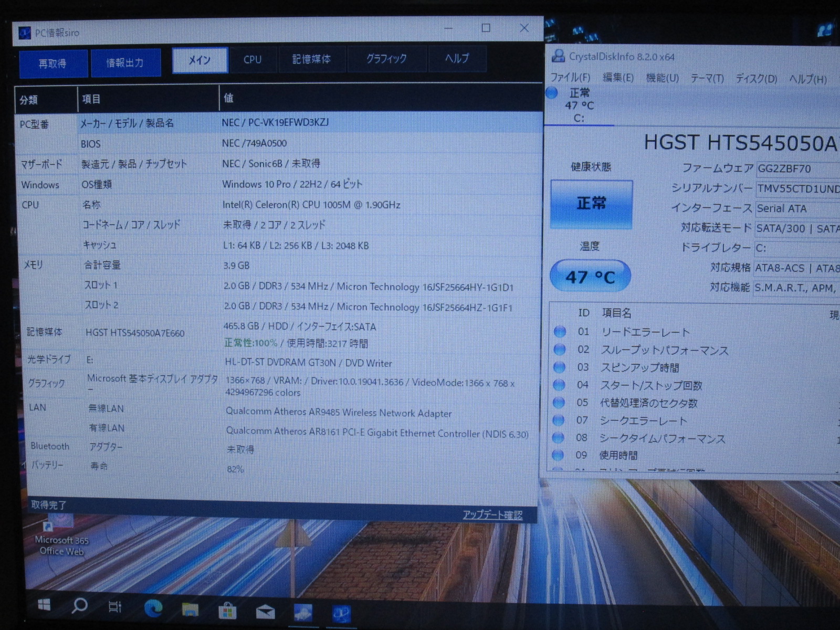
Task: Open the ヘルプ tab in PC情報siro
Action: (x=457, y=58)
